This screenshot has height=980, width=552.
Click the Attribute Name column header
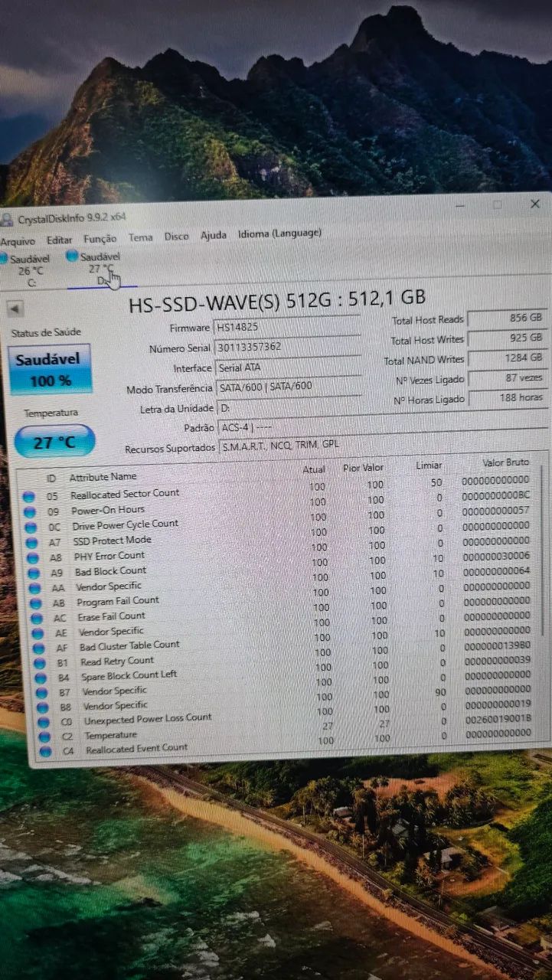[103, 477]
